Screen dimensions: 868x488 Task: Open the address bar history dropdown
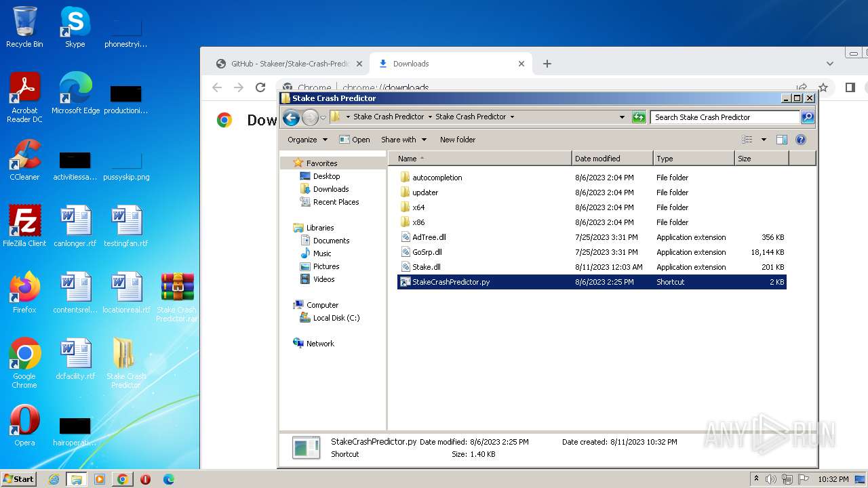(x=622, y=117)
